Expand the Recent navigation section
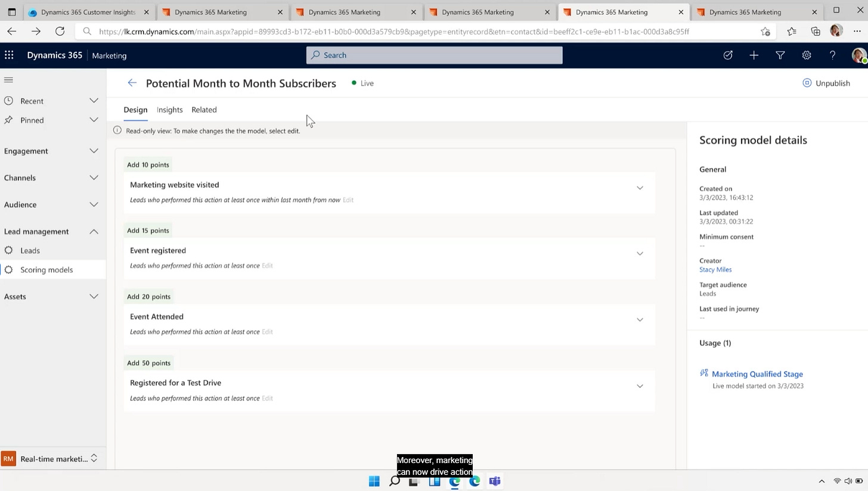Viewport: 868px width, 491px height. click(x=94, y=101)
